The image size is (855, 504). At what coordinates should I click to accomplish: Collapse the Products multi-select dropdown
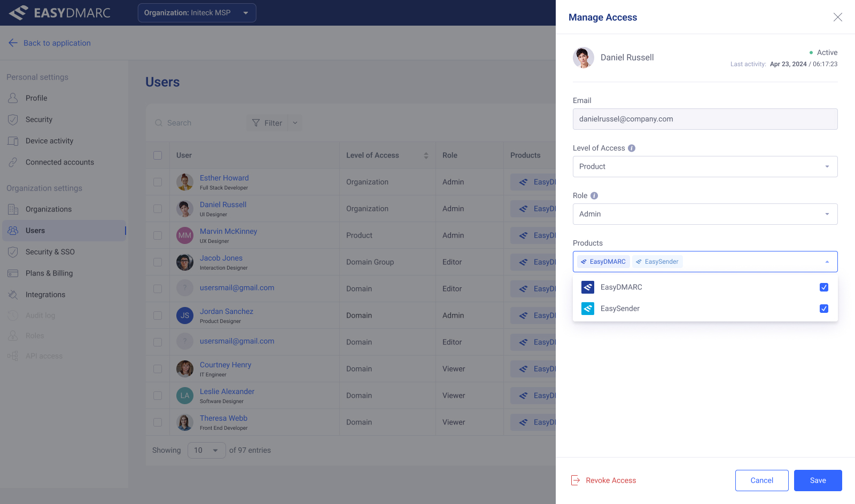[x=827, y=262]
